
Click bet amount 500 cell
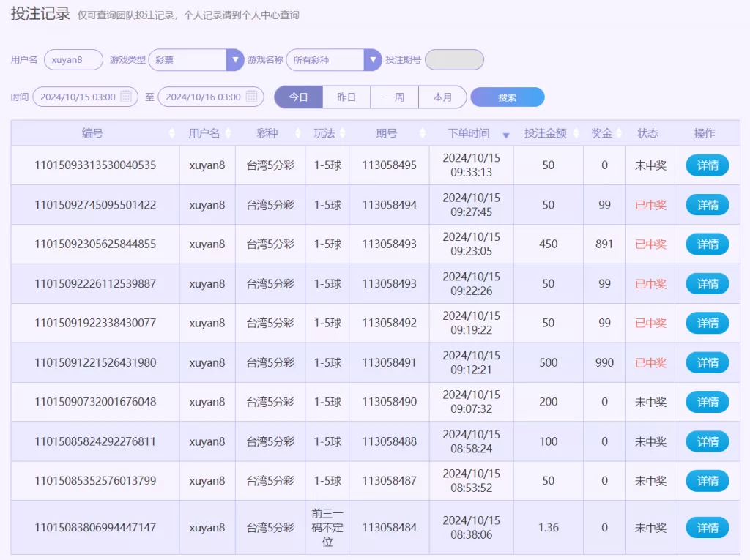(549, 362)
